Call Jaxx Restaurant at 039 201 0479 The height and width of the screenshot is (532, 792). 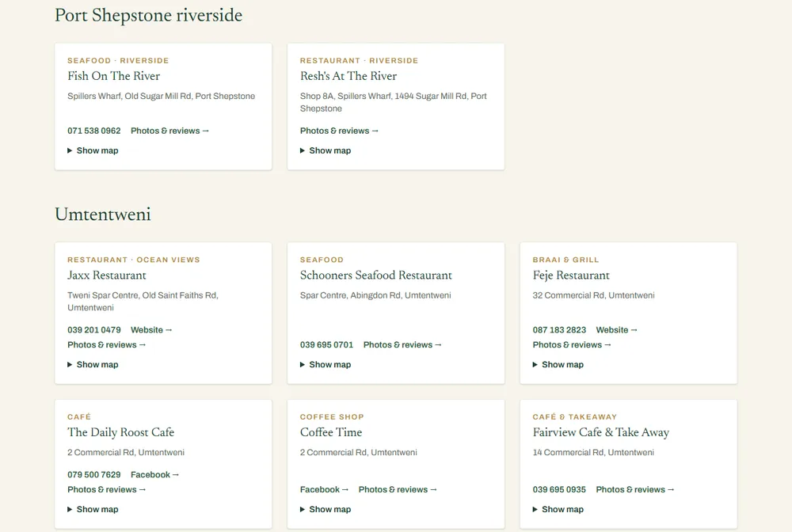(x=94, y=330)
